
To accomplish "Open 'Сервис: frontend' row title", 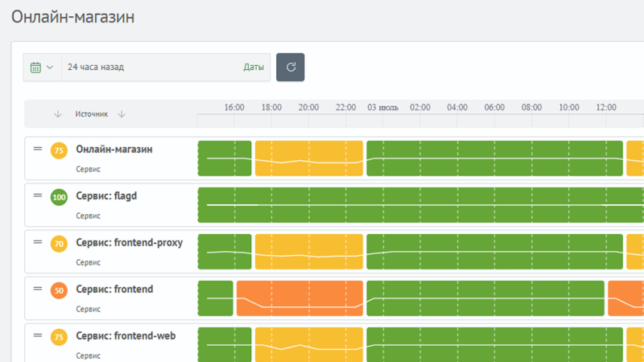I will coord(114,290).
